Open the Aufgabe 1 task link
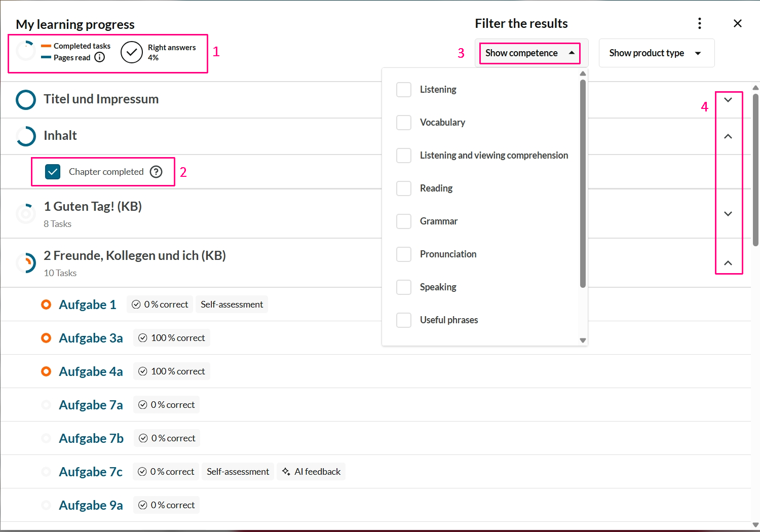Image resolution: width=760 pixels, height=532 pixels. (87, 305)
